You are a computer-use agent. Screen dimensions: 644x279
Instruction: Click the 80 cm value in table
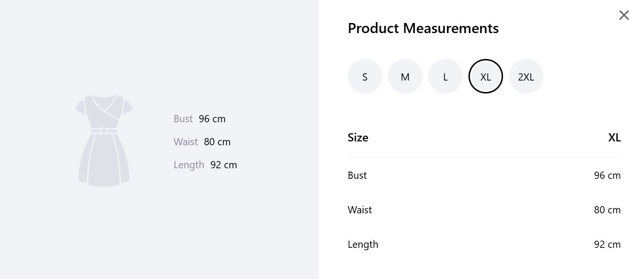(x=607, y=210)
